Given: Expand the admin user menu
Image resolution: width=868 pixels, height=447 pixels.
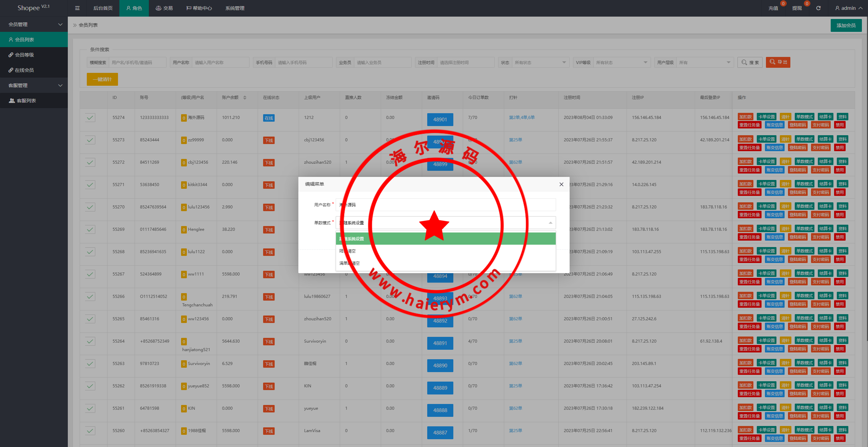Looking at the screenshot, I should point(849,8).
